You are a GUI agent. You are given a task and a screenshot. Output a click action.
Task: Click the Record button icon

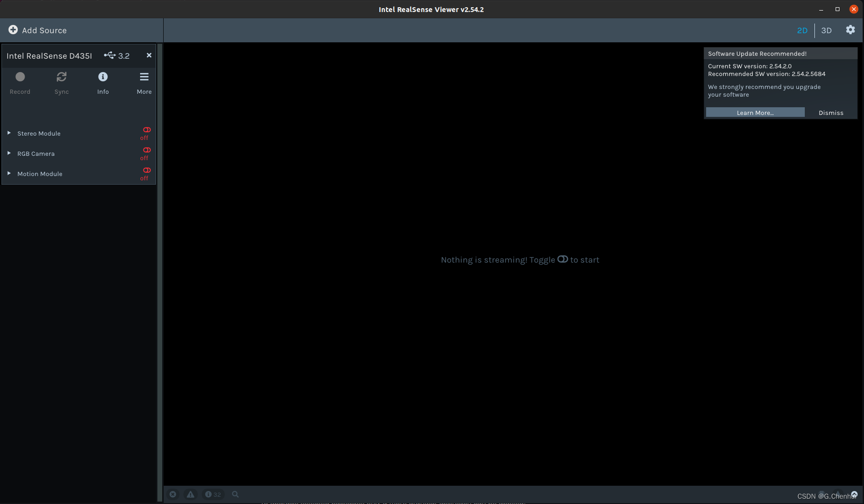coord(20,77)
